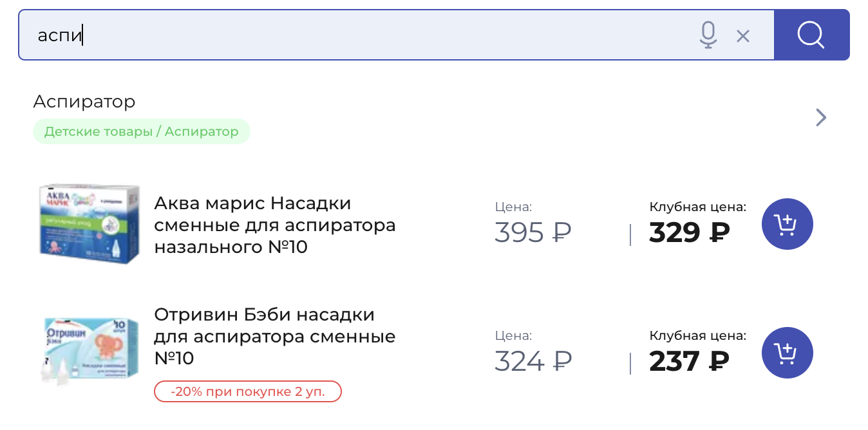Click the microphone voice search icon
Screen dimensions: 868x430
(708, 35)
